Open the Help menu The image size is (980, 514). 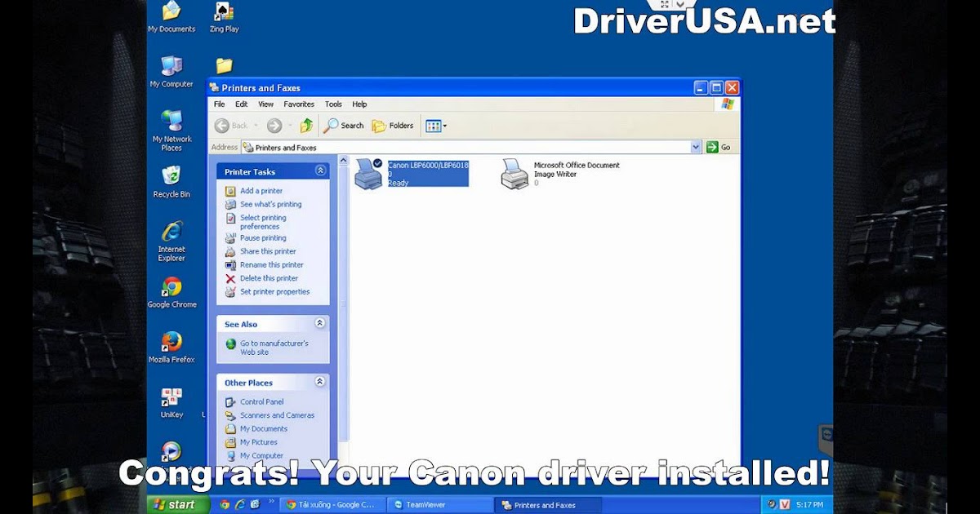[x=359, y=104]
